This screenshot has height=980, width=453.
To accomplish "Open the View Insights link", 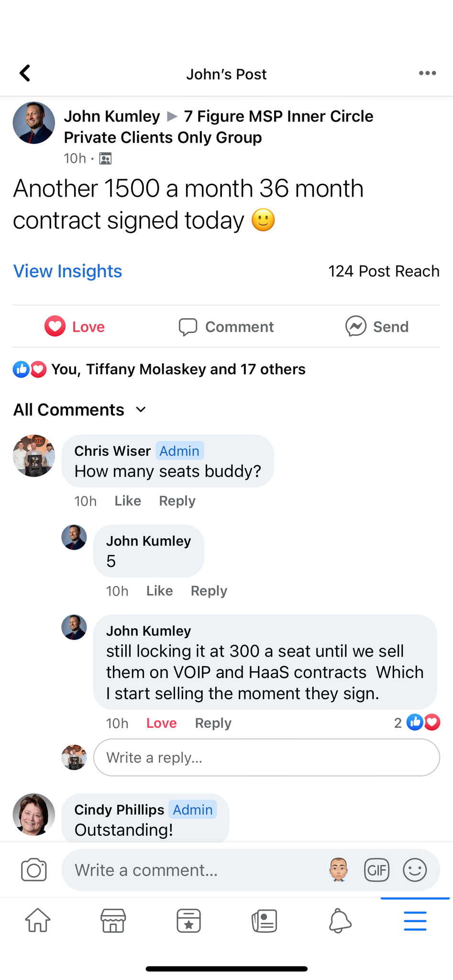I will 68,271.
